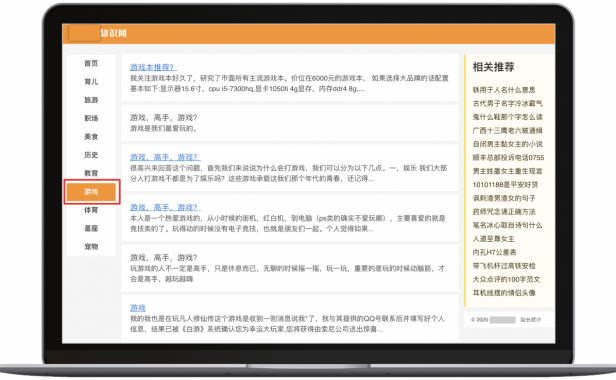Screen dimensions: 616x380
Task: Open the article beginning 很高兴来回答这个问题
Action: 165,157
